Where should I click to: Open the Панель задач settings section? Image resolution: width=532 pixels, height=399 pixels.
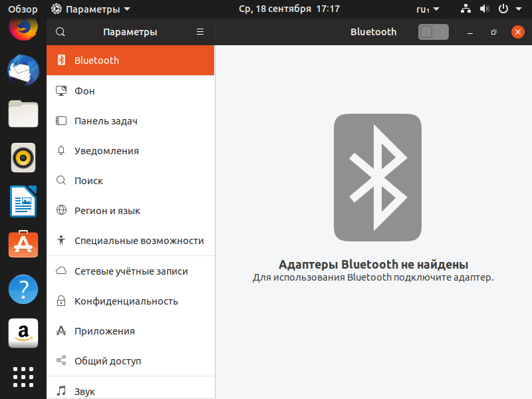coord(130,121)
